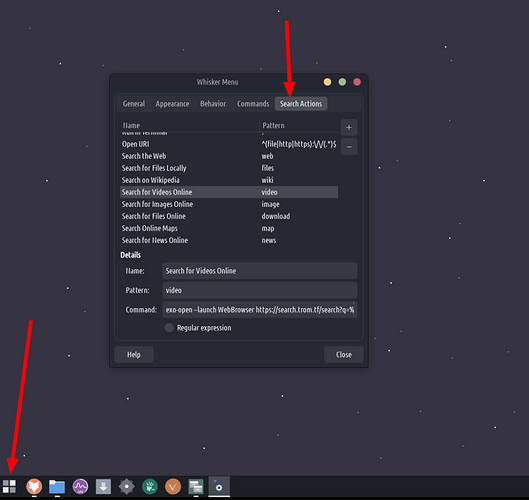529x500 pixels.
Task: Select the Search for News Online row
Action: [x=229, y=240]
